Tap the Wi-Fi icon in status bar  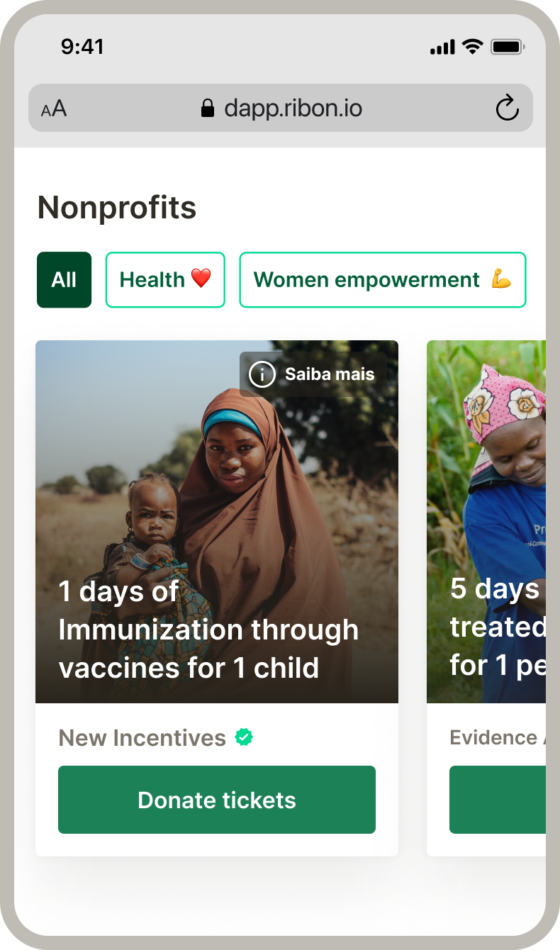[x=471, y=47]
